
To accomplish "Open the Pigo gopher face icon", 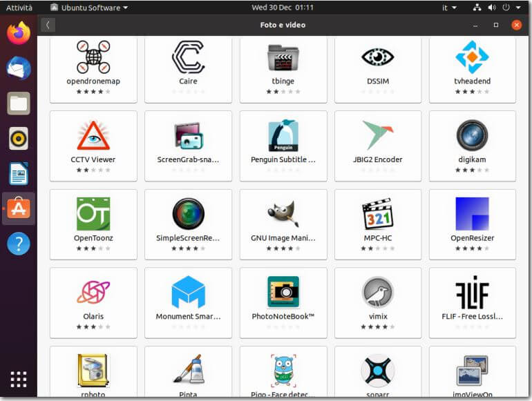I will pyautogui.click(x=283, y=371).
